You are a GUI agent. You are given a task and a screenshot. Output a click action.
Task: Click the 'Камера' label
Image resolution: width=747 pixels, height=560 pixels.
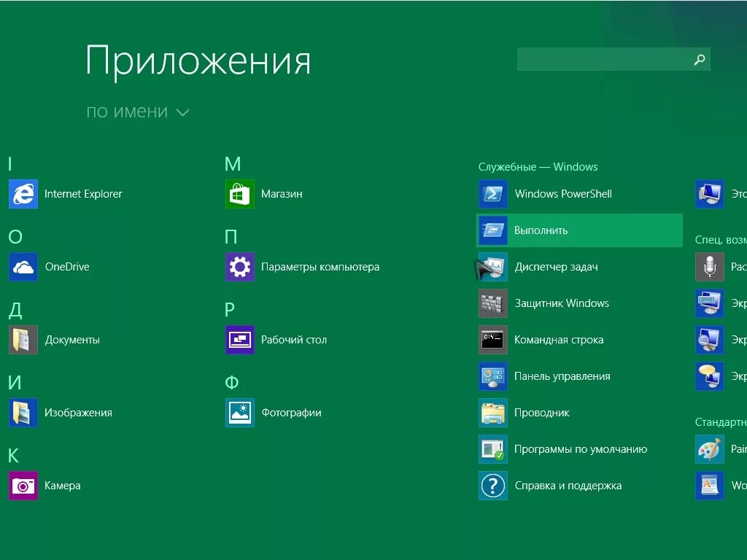63,486
